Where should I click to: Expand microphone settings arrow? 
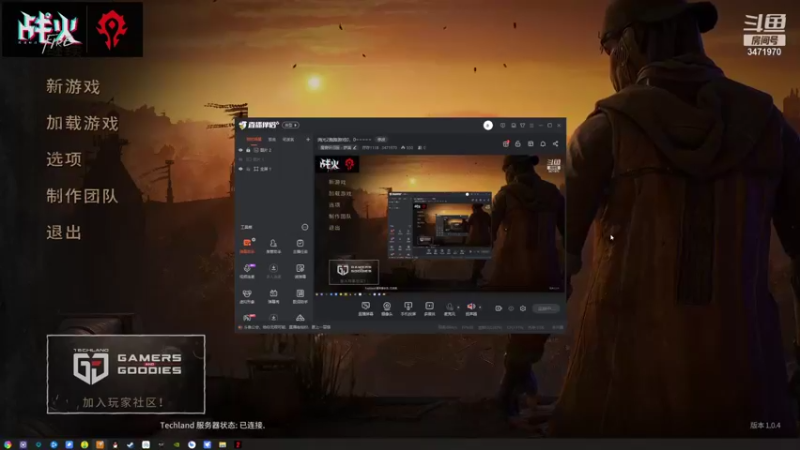tap(458, 307)
